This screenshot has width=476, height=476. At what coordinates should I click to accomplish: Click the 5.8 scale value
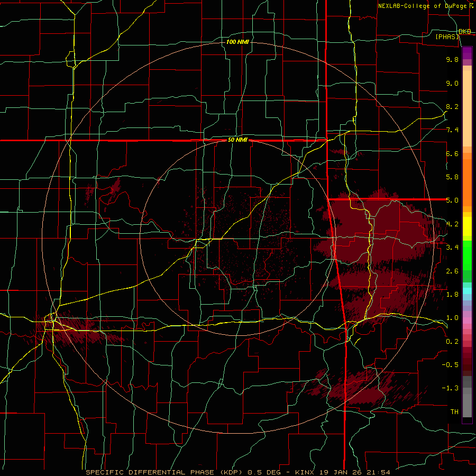point(452,177)
